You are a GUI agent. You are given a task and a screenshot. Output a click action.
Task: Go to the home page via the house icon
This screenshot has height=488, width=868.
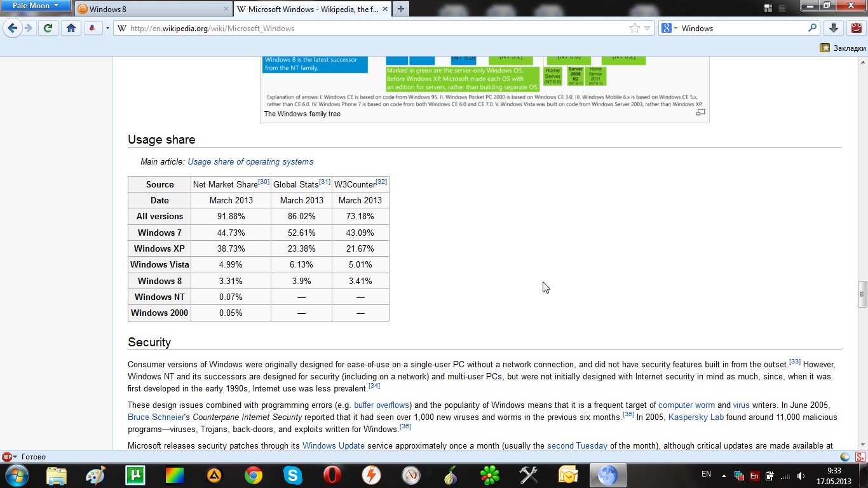tap(71, 28)
